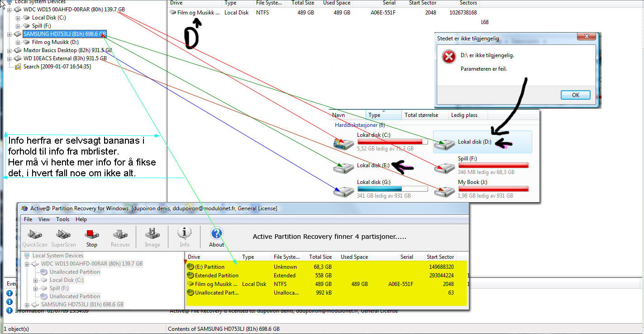The image size is (644, 334).
Task: Click the 558 GB size of Extended Partition
Action: coord(323,276)
